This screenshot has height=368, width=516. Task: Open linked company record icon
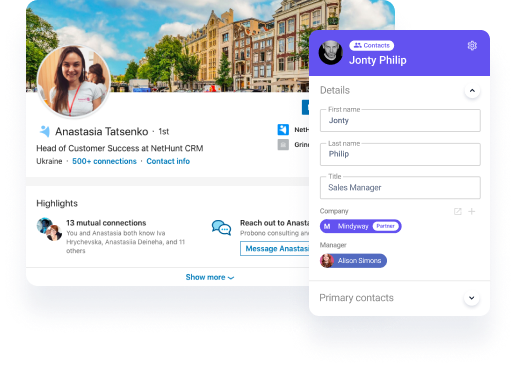[x=458, y=211]
